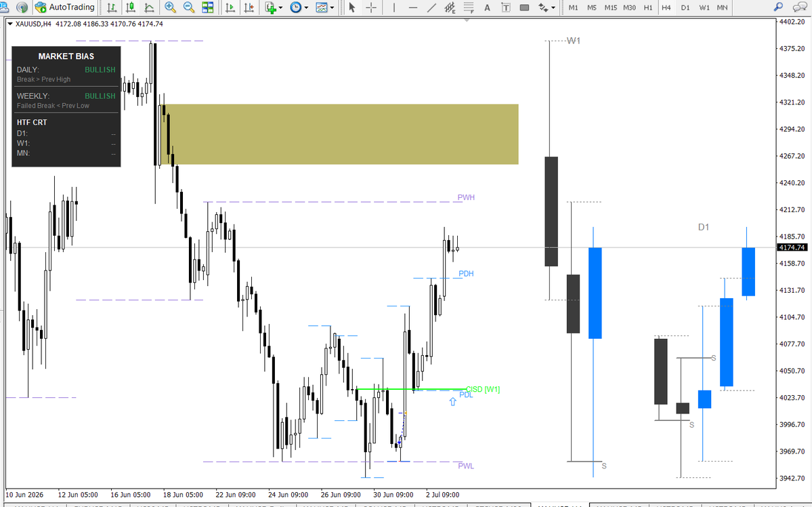Click the HTF CRT heading

tap(32, 122)
